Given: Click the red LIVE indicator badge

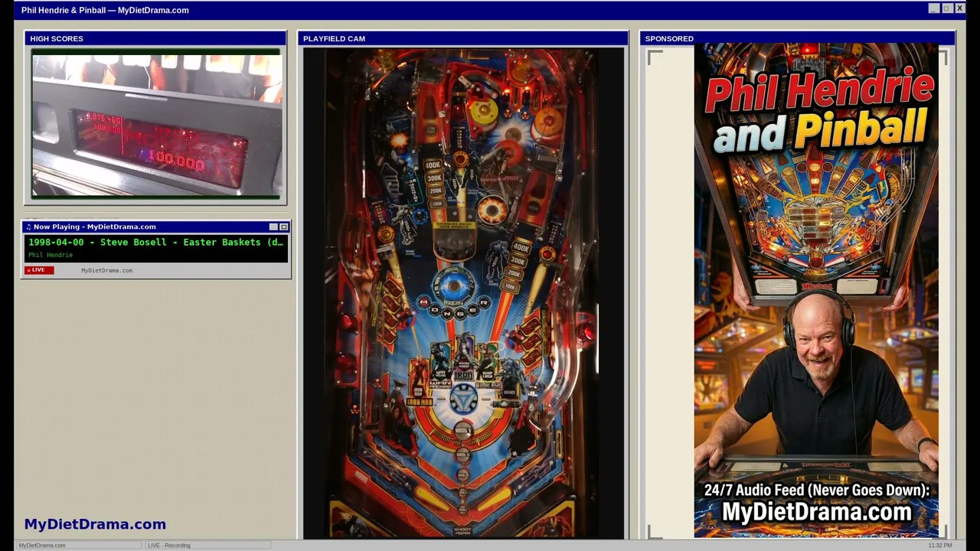Looking at the screenshot, I should pos(39,270).
